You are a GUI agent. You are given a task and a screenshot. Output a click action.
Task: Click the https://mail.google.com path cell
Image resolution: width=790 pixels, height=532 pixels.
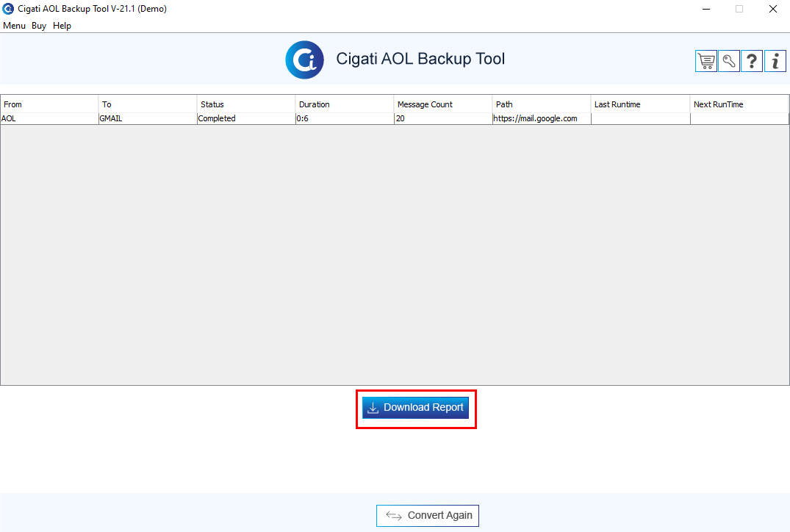click(542, 118)
